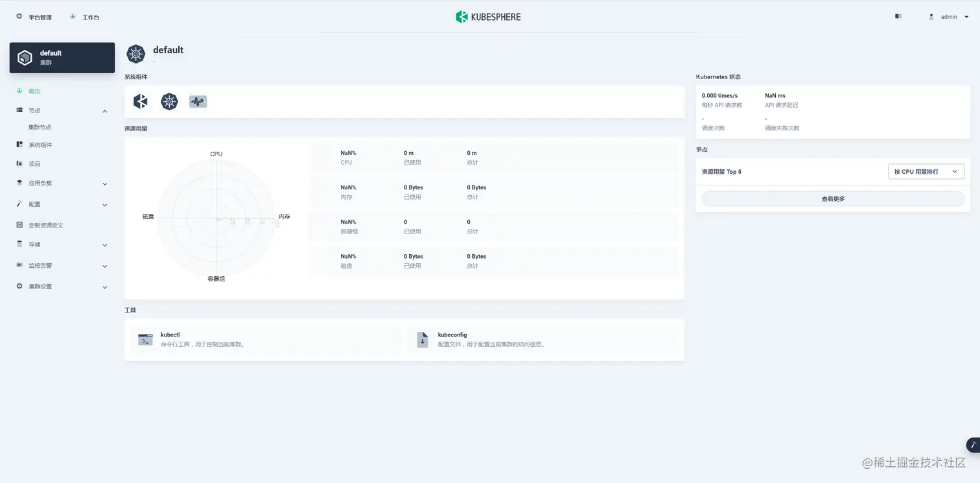This screenshot has height=483, width=980.
Task: Click the resource usage radar chart
Action: click(216, 217)
